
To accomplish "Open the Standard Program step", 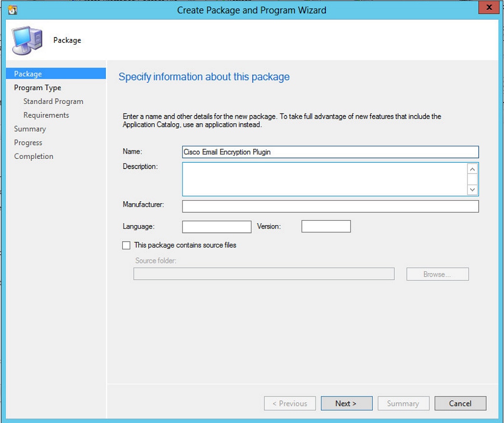I will (x=53, y=101).
